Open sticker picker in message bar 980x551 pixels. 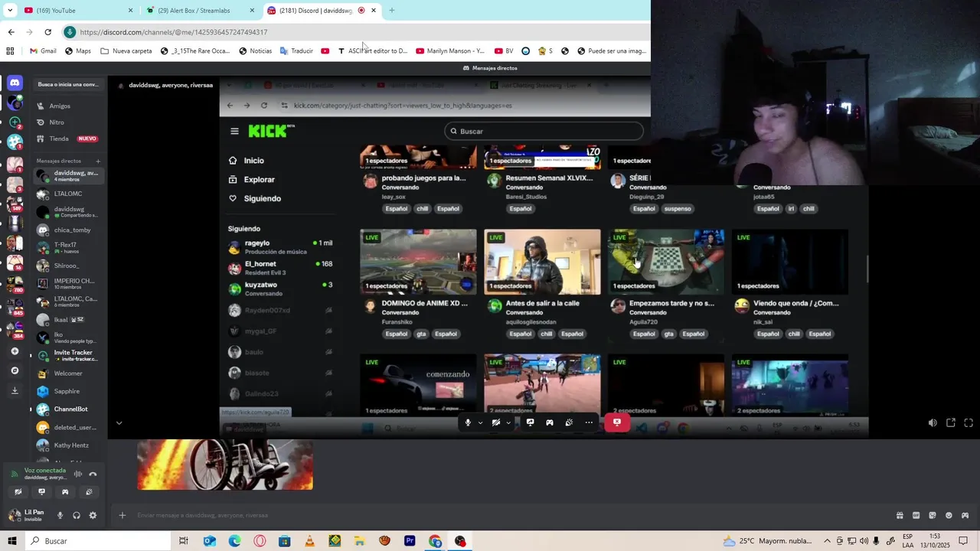[x=933, y=515]
